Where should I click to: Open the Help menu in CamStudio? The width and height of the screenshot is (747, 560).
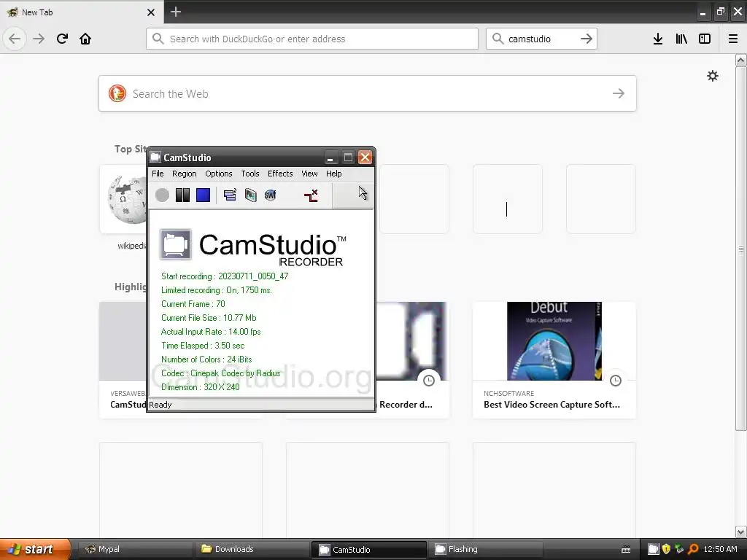pyautogui.click(x=333, y=174)
